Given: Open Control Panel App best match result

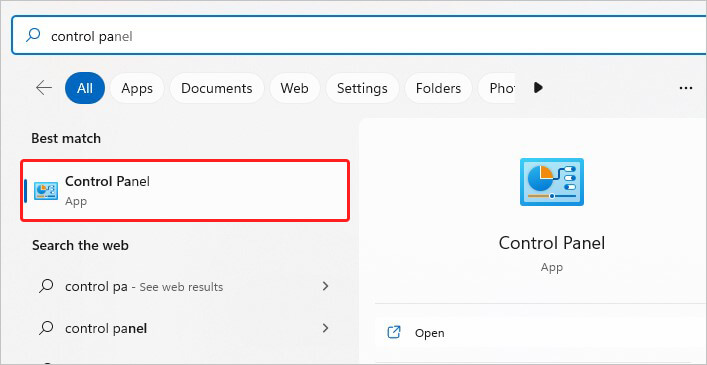Looking at the screenshot, I should pyautogui.click(x=185, y=190).
